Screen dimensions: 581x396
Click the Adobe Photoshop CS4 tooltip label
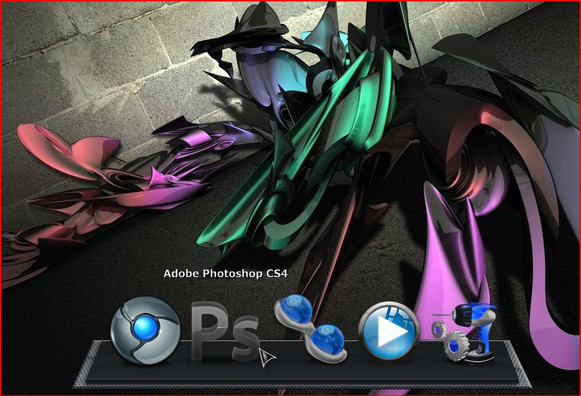[225, 274]
